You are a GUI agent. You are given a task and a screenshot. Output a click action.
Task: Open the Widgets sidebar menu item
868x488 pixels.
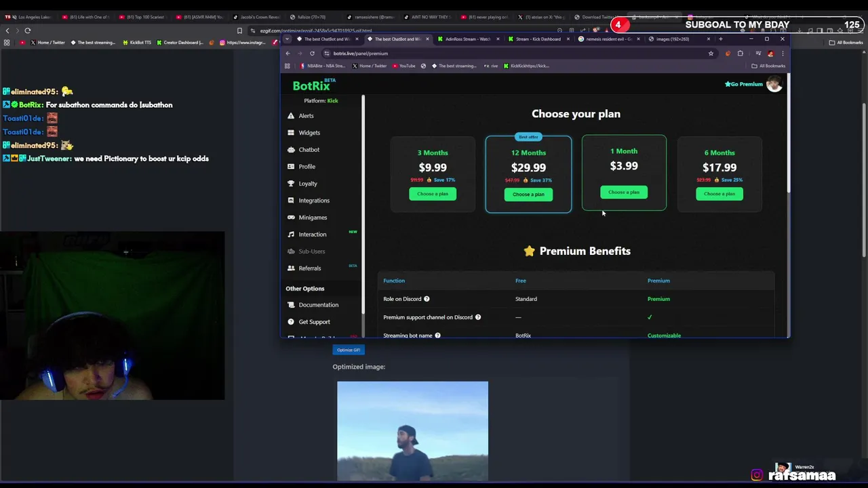(x=309, y=133)
